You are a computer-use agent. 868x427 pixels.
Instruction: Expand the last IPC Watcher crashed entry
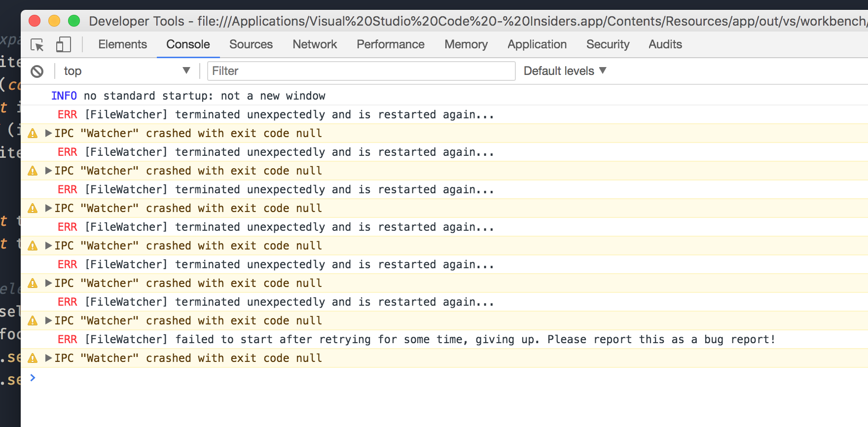pos(48,358)
